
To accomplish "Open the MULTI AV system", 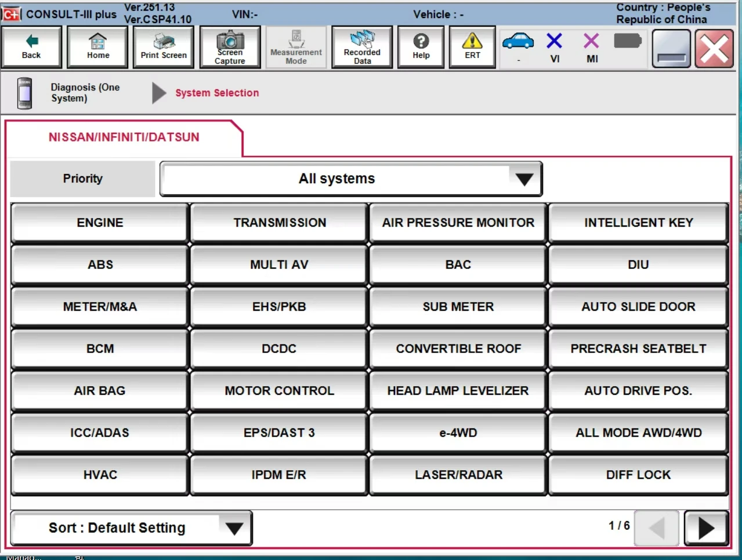I will (280, 264).
